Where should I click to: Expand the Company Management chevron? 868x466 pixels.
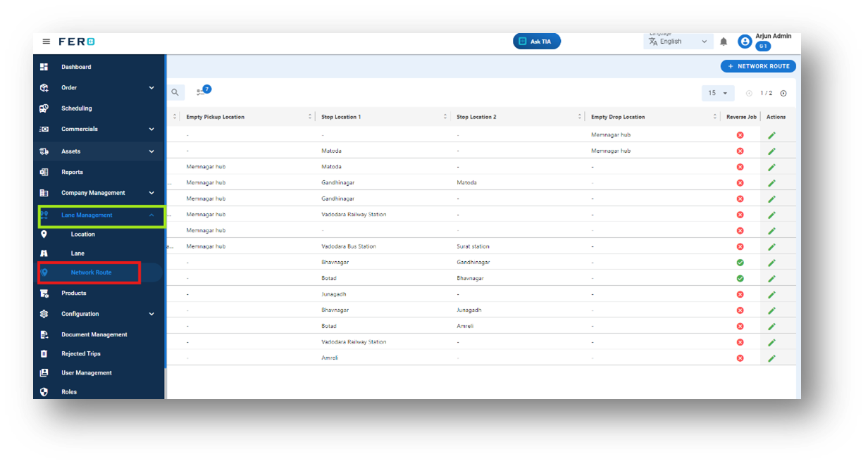click(x=151, y=193)
